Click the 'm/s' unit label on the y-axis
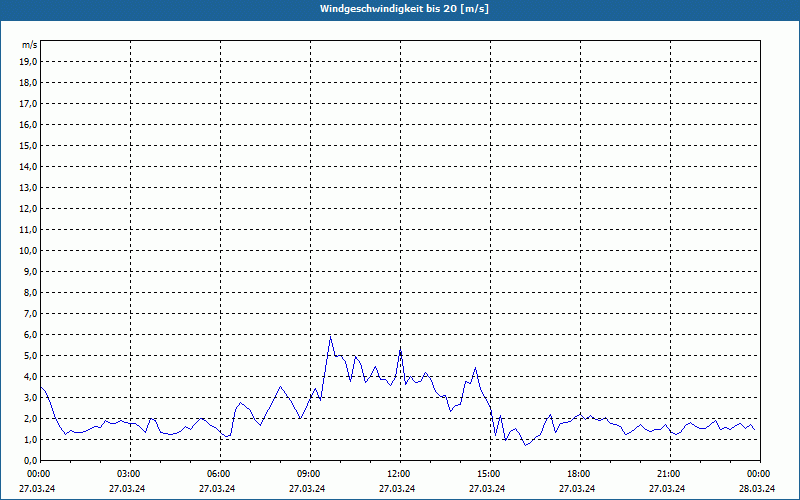The width and height of the screenshot is (800, 500). 29,45
